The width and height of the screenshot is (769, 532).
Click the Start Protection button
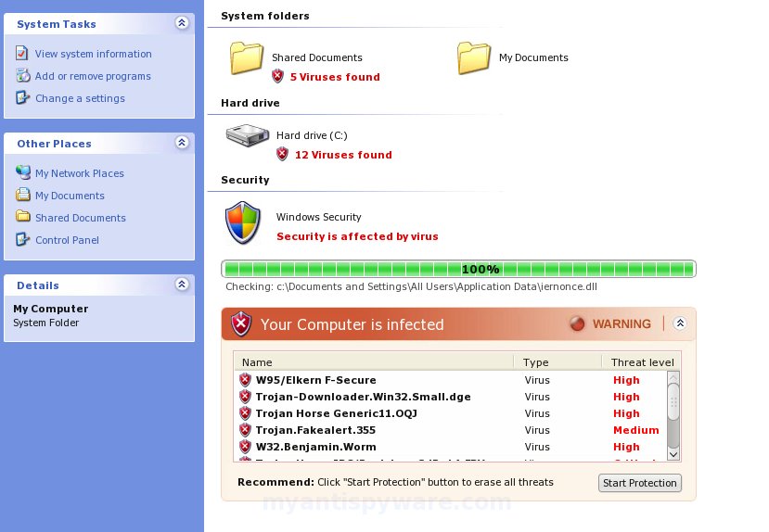pos(639,483)
